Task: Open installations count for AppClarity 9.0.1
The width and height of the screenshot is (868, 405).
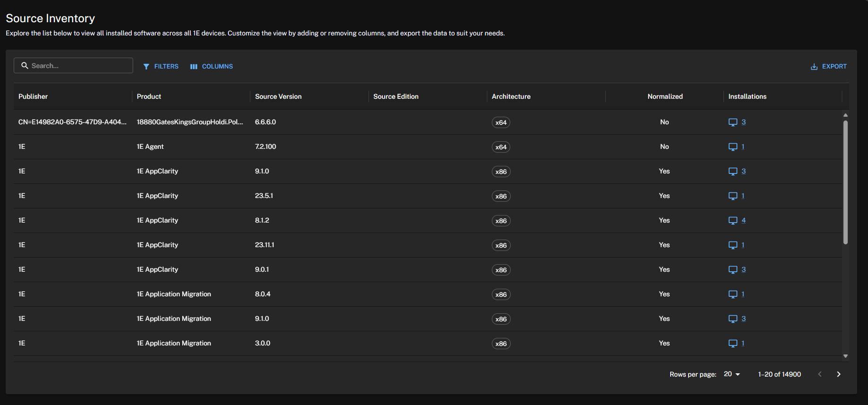Action: 743,269
